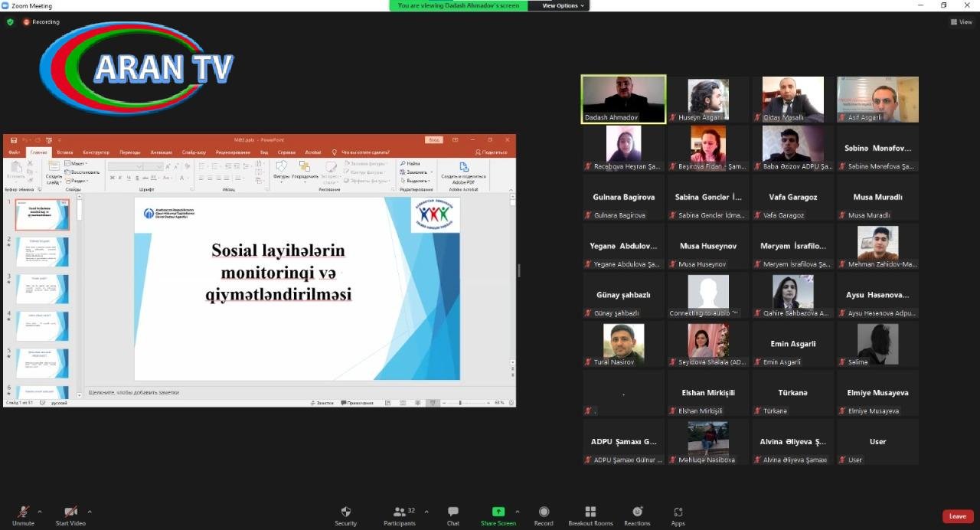Open the Chat panel

(x=453, y=512)
